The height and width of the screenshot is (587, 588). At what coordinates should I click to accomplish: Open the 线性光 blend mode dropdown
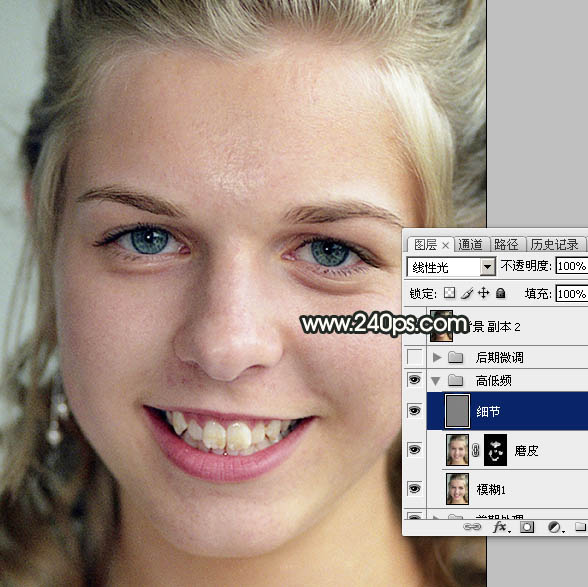coord(487,267)
